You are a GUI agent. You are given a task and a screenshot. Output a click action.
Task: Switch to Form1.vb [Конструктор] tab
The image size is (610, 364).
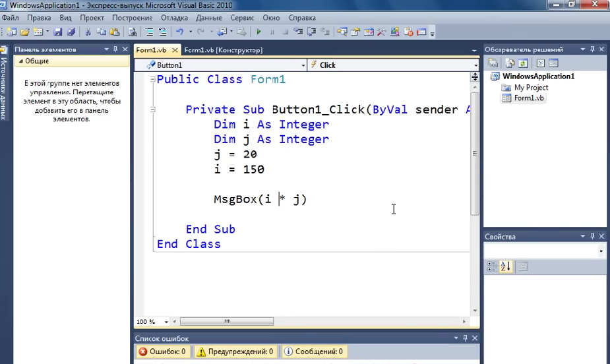click(224, 50)
